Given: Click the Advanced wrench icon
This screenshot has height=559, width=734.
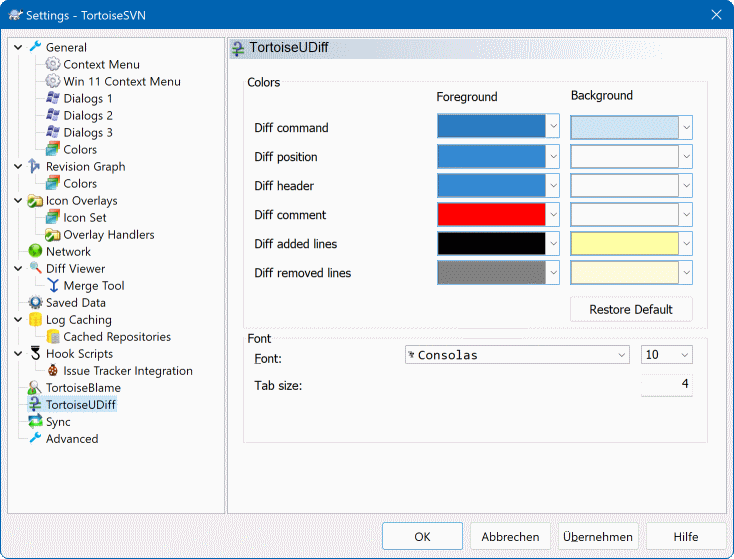Looking at the screenshot, I should pos(35,439).
